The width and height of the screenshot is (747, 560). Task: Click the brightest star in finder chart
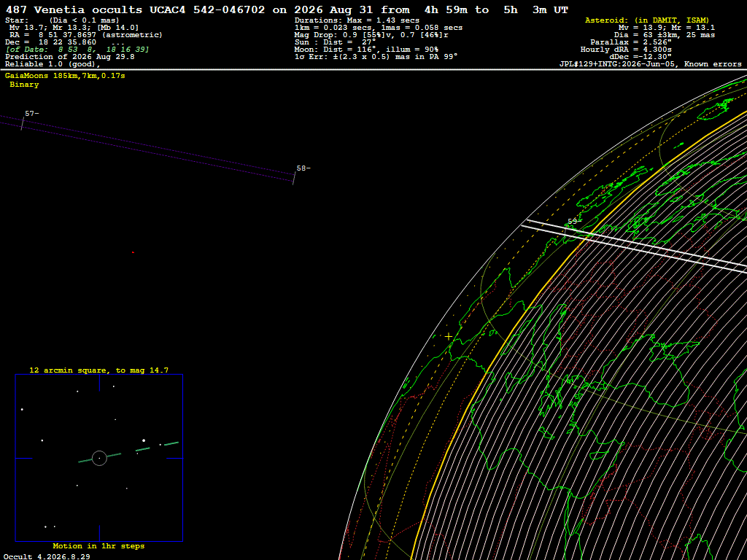(144, 440)
